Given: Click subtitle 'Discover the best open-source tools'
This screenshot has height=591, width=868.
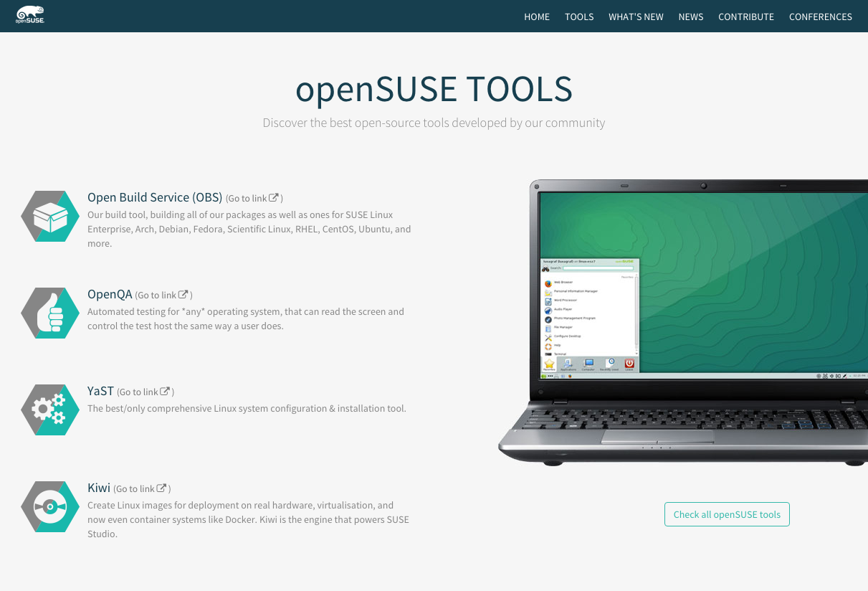Looking at the screenshot, I should (x=434, y=123).
